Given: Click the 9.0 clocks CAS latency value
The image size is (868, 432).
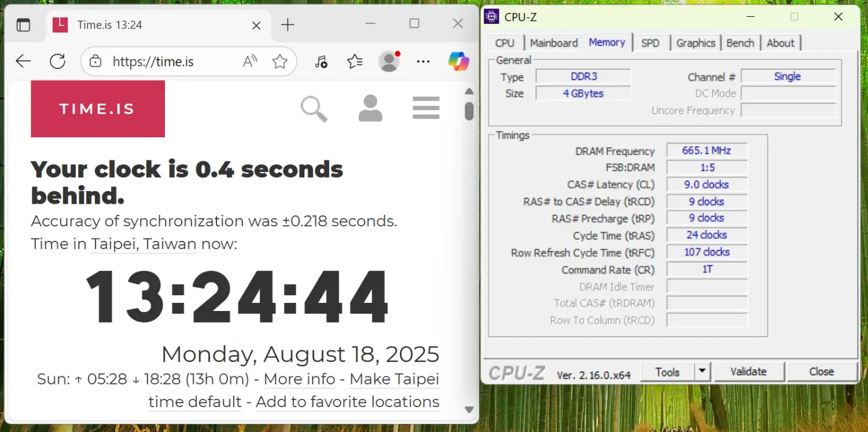Looking at the screenshot, I should (x=707, y=185).
